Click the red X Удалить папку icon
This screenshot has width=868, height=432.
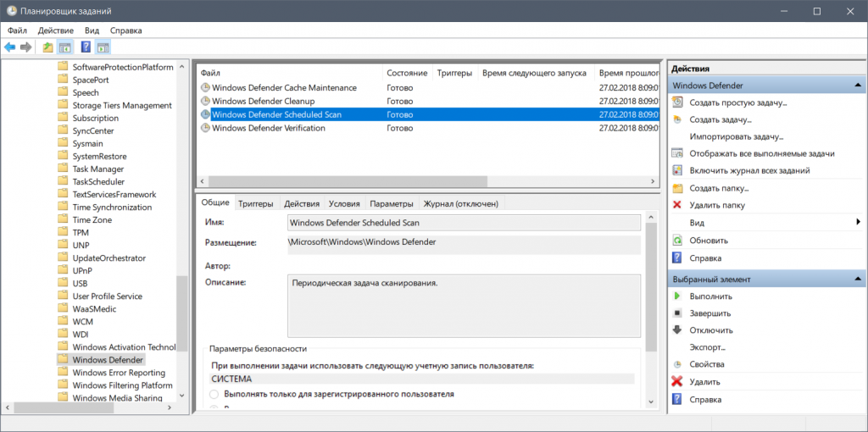pos(676,205)
